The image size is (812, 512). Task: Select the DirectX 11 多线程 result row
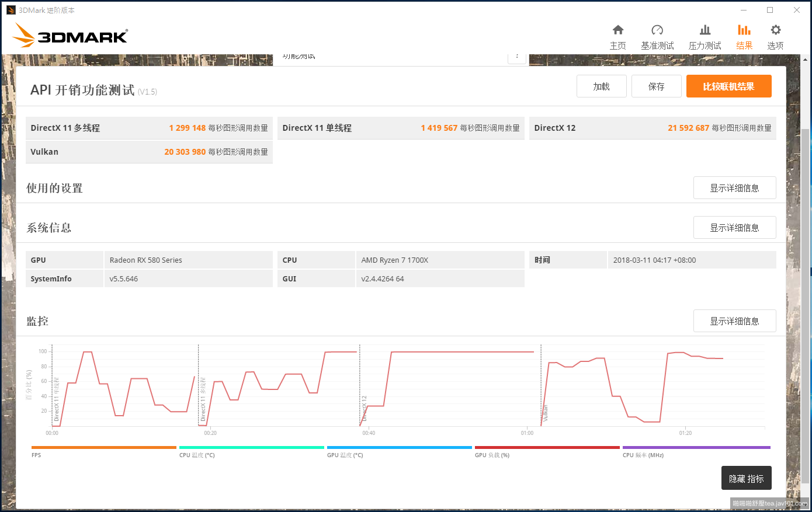(149, 128)
